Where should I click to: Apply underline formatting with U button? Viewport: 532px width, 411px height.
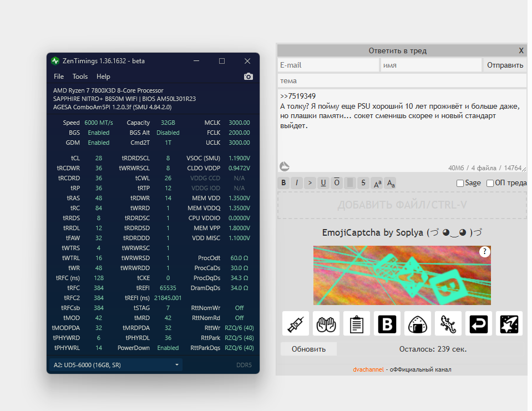[323, 183]
